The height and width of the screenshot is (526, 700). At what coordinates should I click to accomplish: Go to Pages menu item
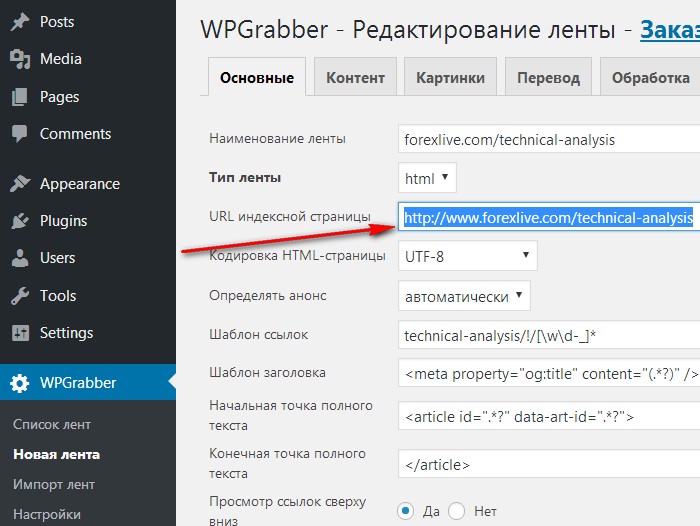coord(59,97)
